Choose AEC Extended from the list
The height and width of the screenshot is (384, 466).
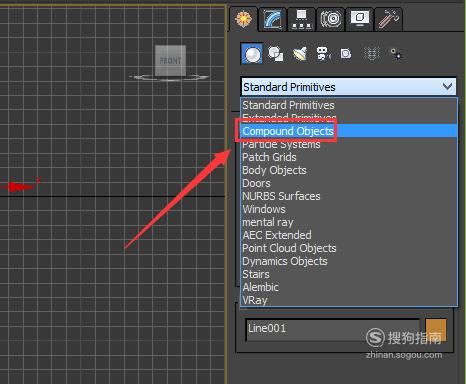(x=349, y=235)
